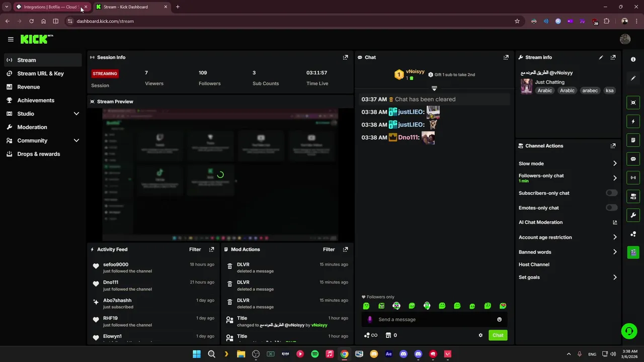Open the hamburger menu beside KICK logo
The width and height of the screenshot is (644, 362).
coord(11,39)
